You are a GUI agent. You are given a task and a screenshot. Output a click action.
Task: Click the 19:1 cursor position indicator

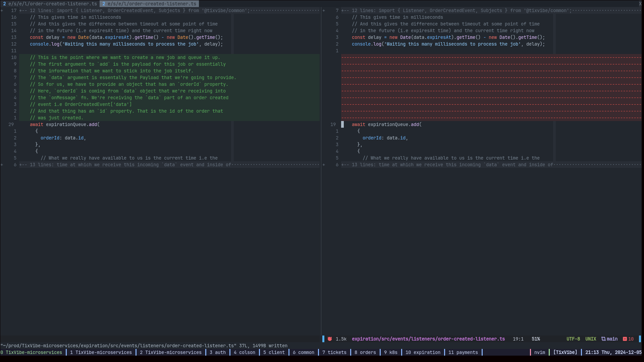[518, 339]
